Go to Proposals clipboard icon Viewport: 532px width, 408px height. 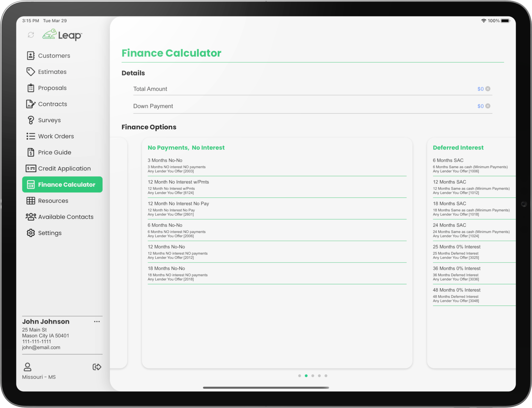coord(31,88)
